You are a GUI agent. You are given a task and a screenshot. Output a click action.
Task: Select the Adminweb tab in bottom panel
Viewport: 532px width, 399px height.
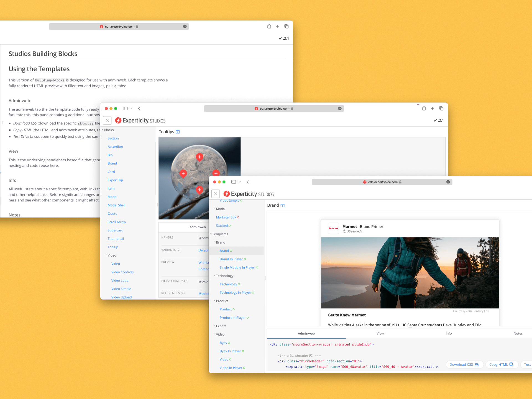tap(306, 334)
